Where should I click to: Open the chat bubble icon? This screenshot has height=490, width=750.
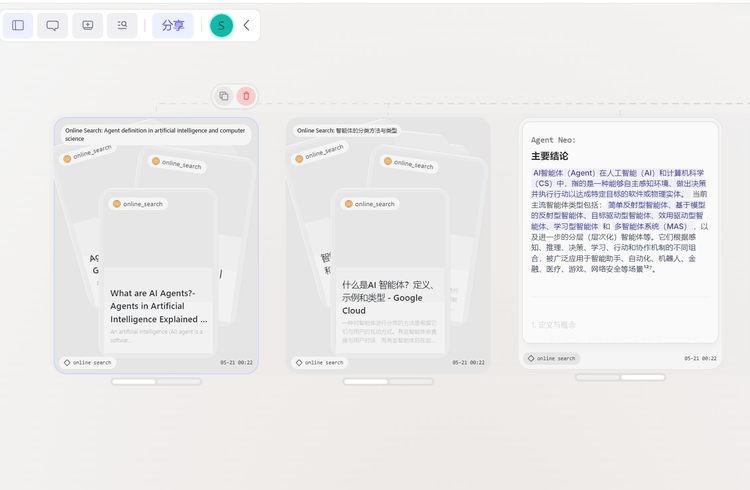click(53, 25)
